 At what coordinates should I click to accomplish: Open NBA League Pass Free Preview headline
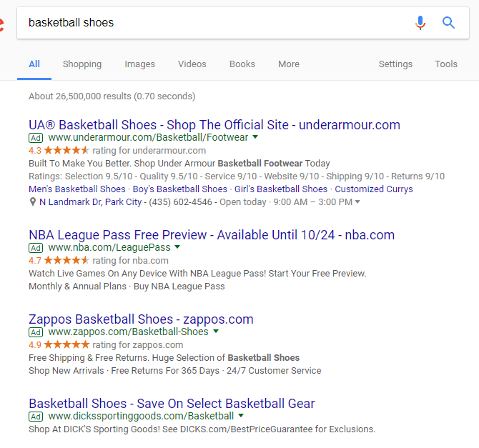click(x=211, y=234)
